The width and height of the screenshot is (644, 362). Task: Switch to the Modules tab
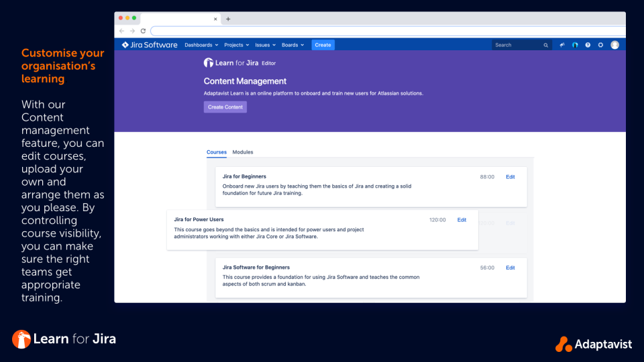(243, 152)
